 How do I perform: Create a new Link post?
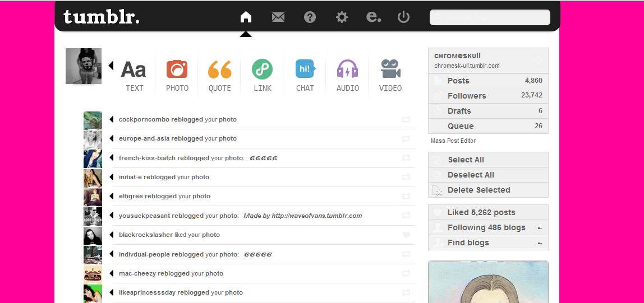(x=263, y=76)
